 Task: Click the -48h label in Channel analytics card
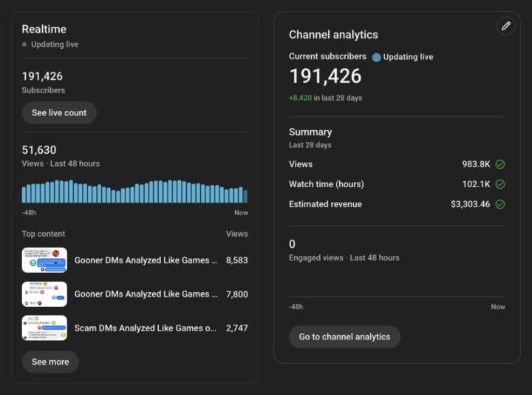point(296,307)
